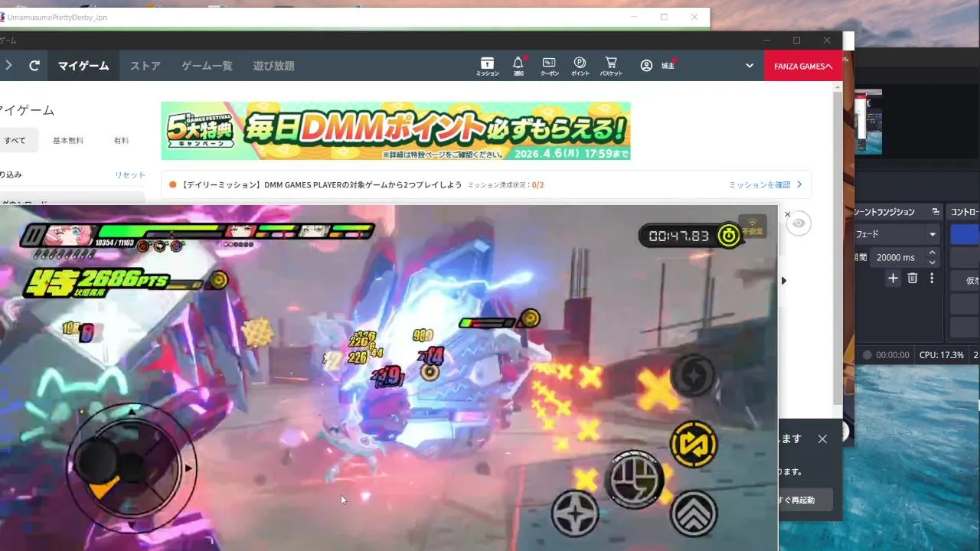Toggle the eye visibility icon beside preview
Screen dimensions: 980x551
point(799,223)
